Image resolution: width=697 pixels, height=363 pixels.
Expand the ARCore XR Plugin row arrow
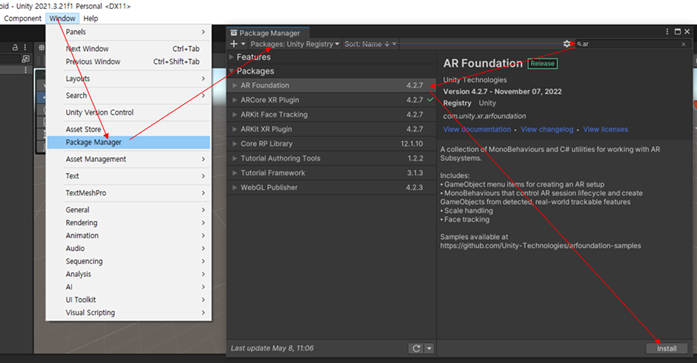click(x=235, y=100)
